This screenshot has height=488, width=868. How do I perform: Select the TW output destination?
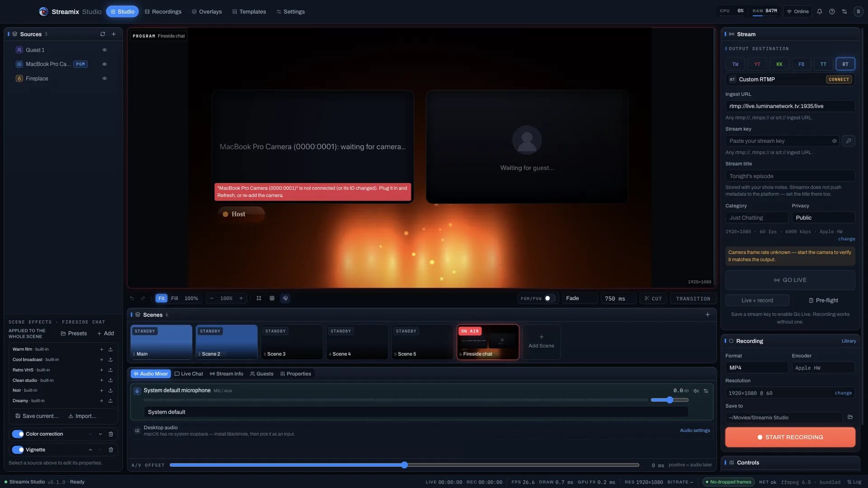coord(735,64)
